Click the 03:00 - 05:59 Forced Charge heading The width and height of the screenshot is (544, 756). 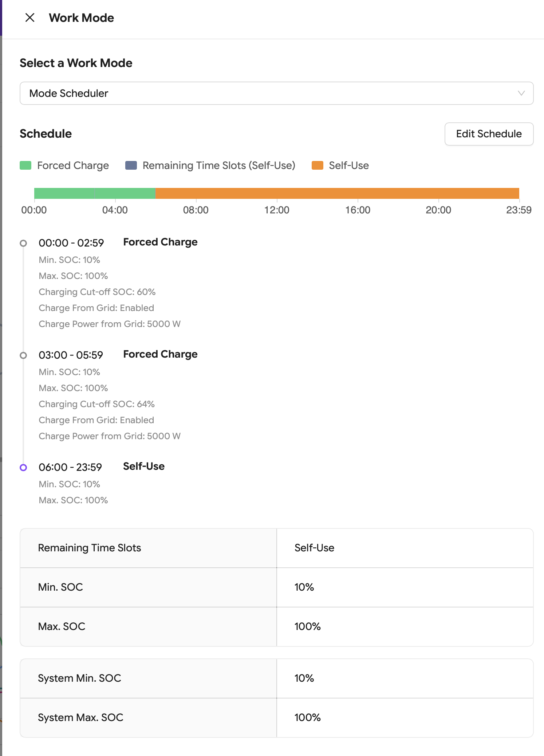click(x=160, y=354)
